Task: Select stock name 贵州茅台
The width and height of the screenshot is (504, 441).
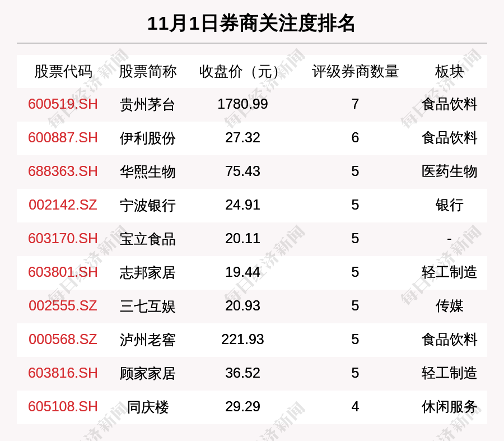Action: [x=147, y=105]
